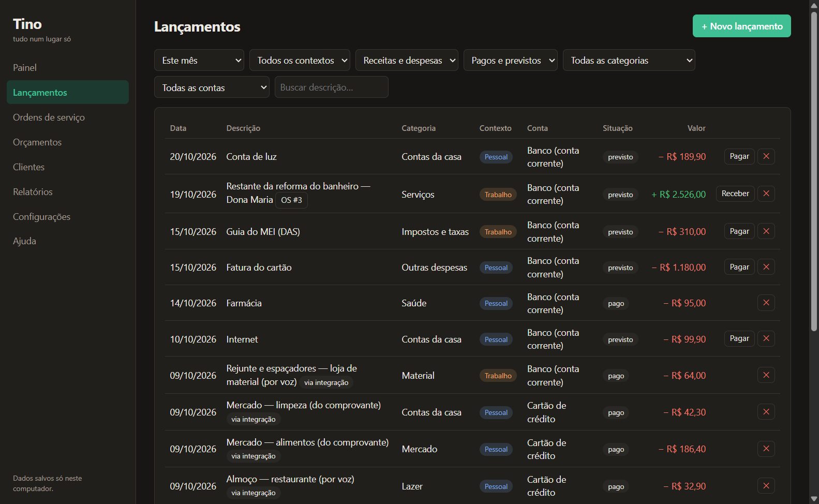Screen dimensions: 819x504
Task: Open the Todas as contas dropdown
Action: coord(212,87)
